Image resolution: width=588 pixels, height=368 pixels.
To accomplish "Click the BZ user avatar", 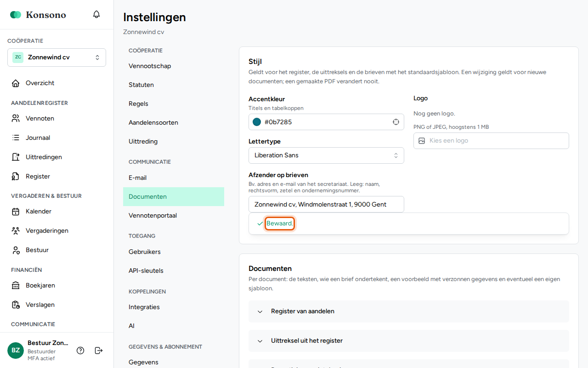I will [x=16, y=351].
